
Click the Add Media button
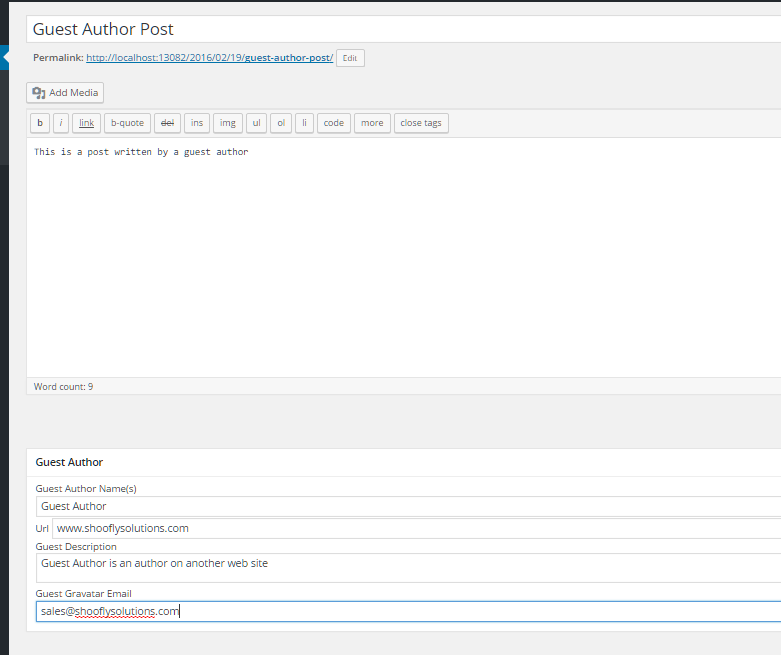point(65,93)
